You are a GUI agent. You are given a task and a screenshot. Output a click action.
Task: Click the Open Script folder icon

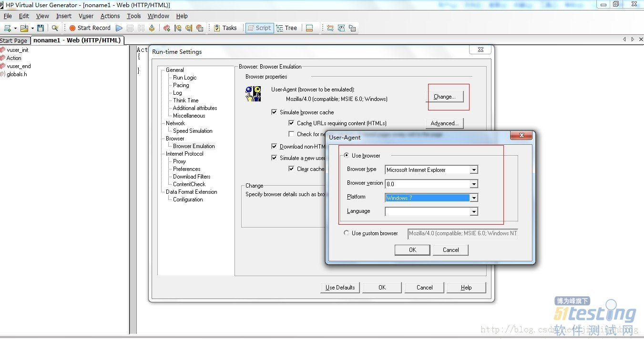[x=24, y=28]
